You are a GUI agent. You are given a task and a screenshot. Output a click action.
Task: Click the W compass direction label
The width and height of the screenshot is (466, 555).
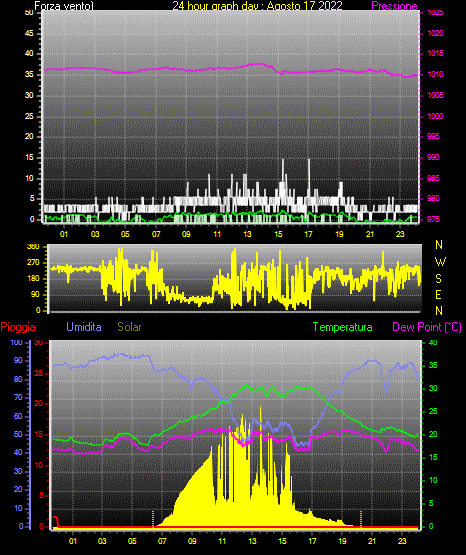[x=440, y=262]
